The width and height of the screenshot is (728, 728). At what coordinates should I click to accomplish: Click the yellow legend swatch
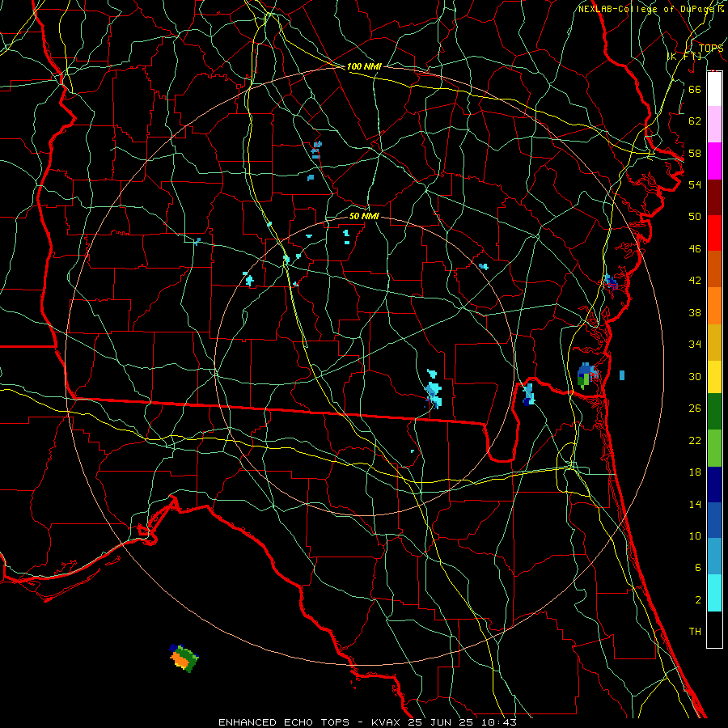tap(714, 376)
